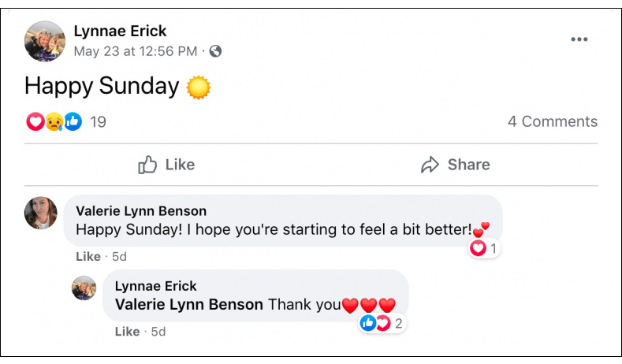This screenshot has height=364, width=622.
Task: Share the Happy Sunday post
Action: (x=455, y=165)
